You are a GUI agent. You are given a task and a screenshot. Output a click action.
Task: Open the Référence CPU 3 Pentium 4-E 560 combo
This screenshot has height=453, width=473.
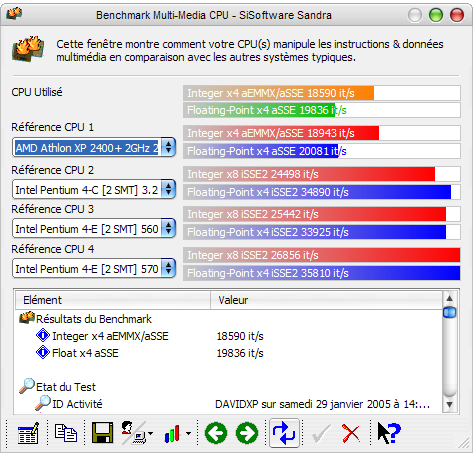(x=94, y=229)
